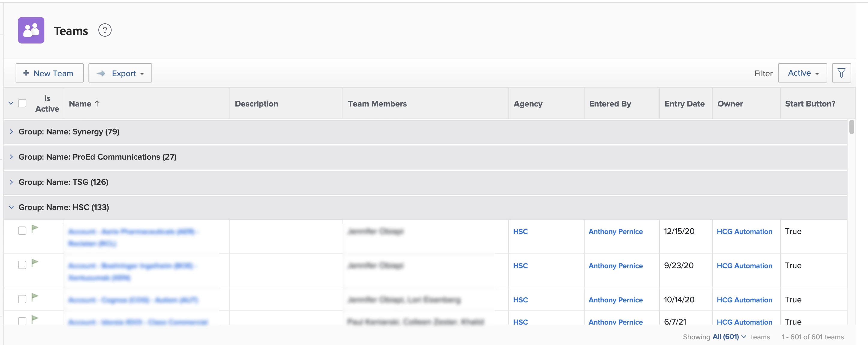This screenshot has width=868, height=345.
Task: Click the Team Members column header
Action: tap(377, 104)
